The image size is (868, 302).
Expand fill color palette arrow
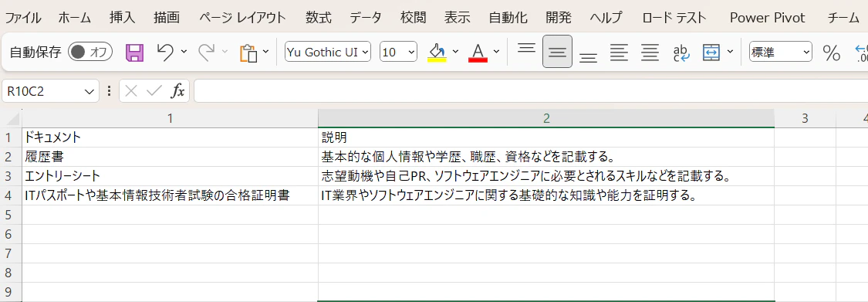click(455, 52)
